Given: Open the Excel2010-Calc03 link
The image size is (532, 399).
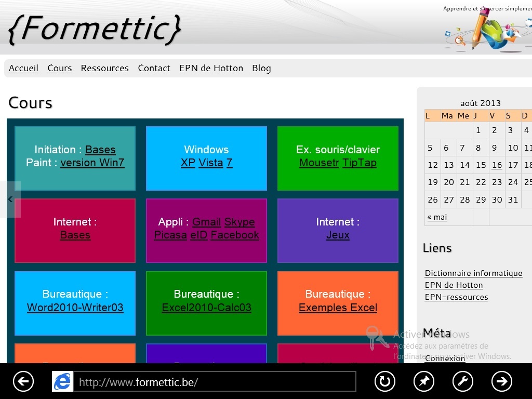Looking at the screenshot, I should 207,308.
